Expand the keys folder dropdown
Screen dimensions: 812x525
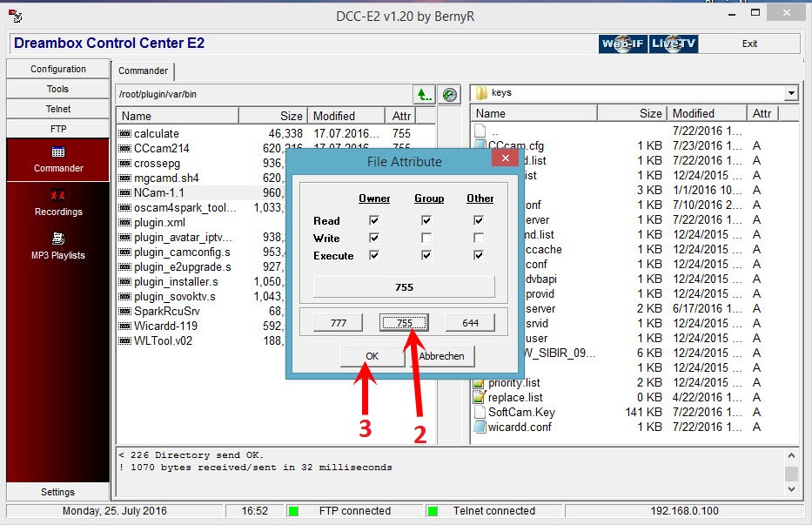point(790,93)
